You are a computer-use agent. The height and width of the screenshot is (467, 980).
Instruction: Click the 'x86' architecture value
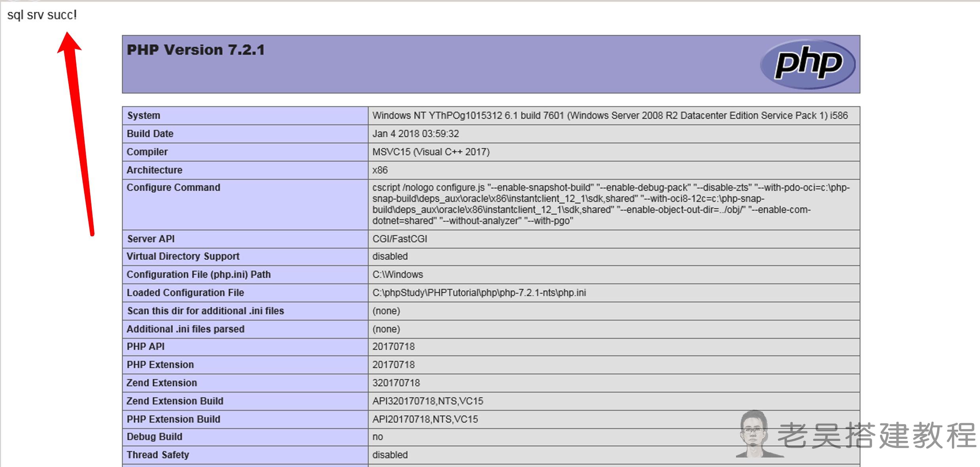[x=380, y=170]
